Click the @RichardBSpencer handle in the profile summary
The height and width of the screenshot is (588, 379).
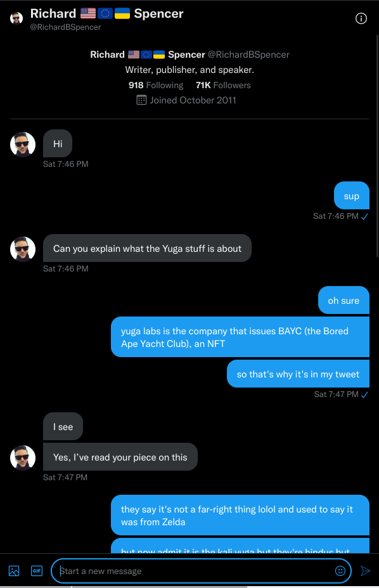pos(248,55)
